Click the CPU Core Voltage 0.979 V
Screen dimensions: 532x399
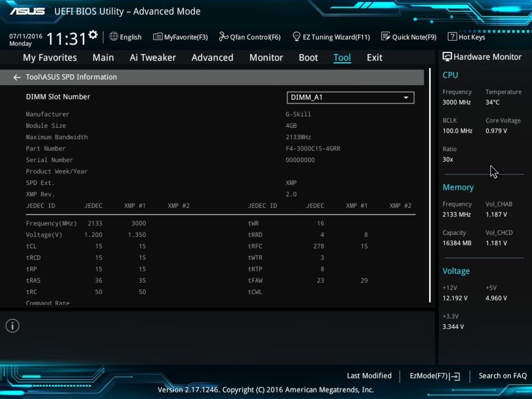pyautogui.click(x=496, y=131)
